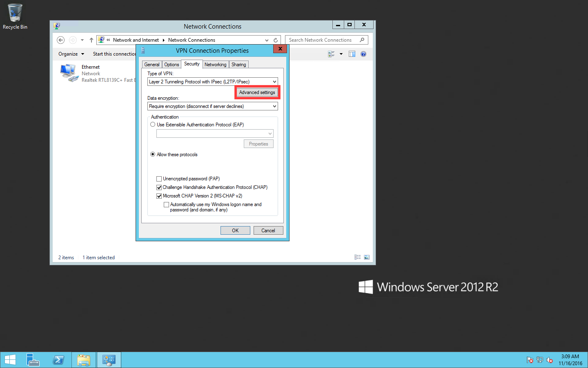Open More view options dropdown arrow
Viewport: 588px width, 368px height.
pos(341,54)
